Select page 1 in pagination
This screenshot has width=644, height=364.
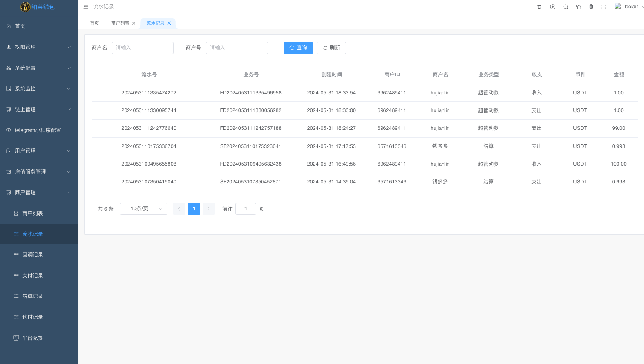(x=194, y=209)
